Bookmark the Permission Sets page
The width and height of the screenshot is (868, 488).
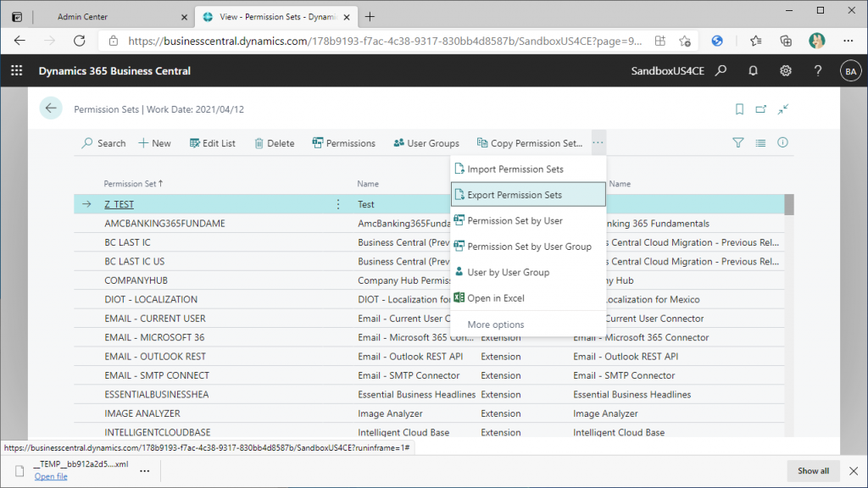pyautogui.click(x=739, y=109)
